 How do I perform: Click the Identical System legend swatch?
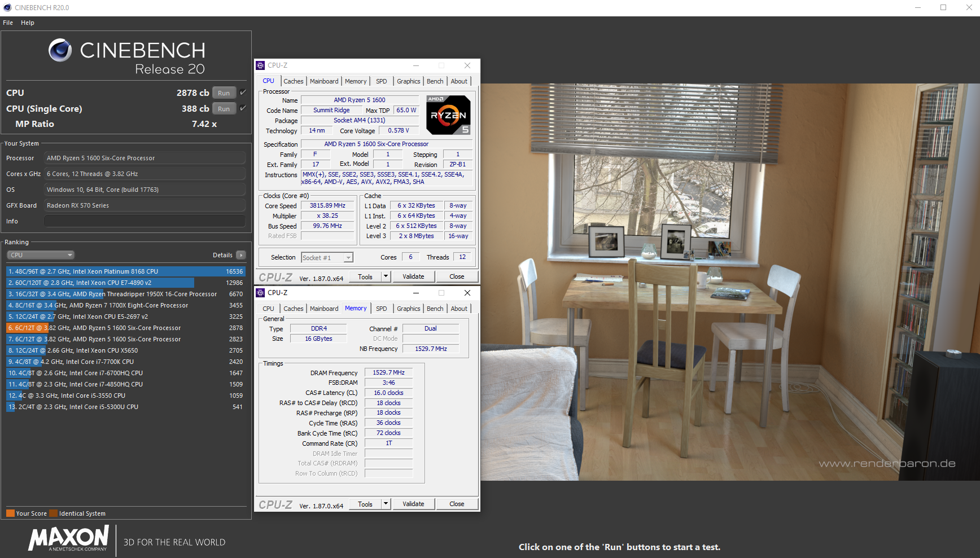coord(53,513)
